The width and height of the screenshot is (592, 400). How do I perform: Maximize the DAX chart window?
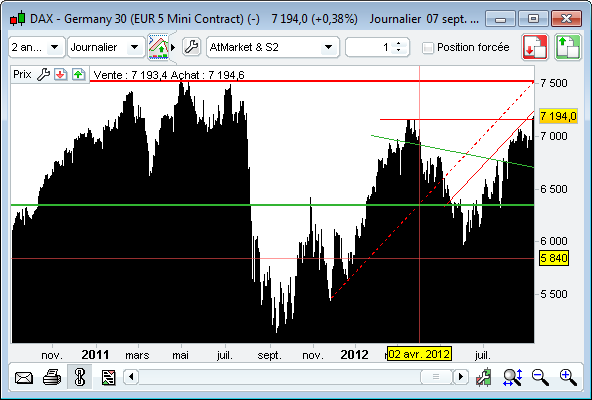tap(533, 19)
